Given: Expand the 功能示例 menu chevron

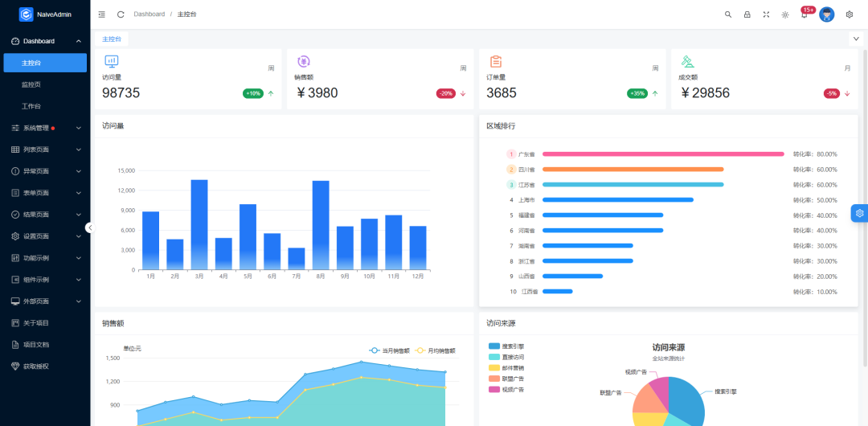Looking at the screenshot, I should point(79,257).
